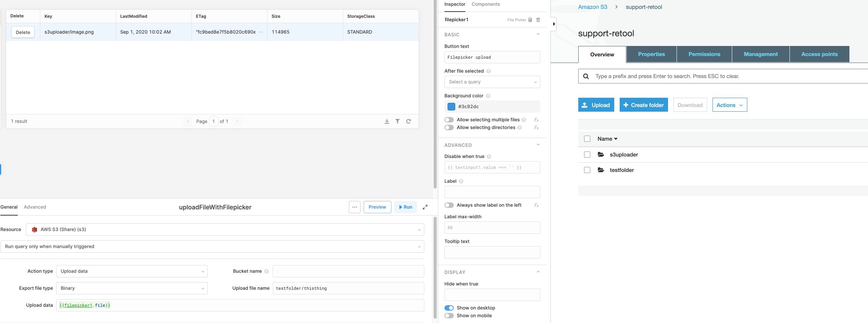Viewport: 868px width, 323px height.
Task: Open the help icon for Disable when true
Action: (x=489, y=156)
